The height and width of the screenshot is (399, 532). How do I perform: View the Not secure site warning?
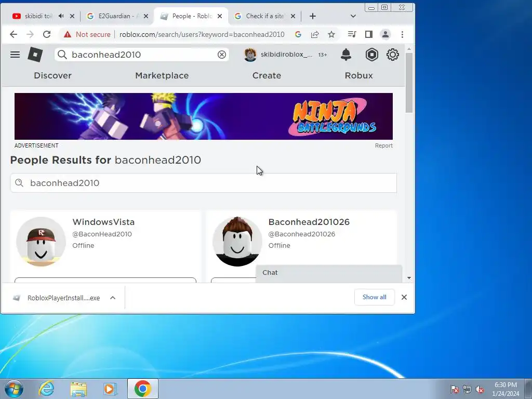[87, 34]
